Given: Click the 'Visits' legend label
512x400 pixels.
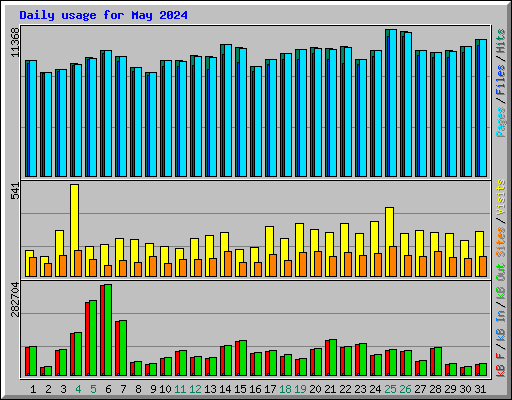Looking at the screenshot, I should 501,197.
